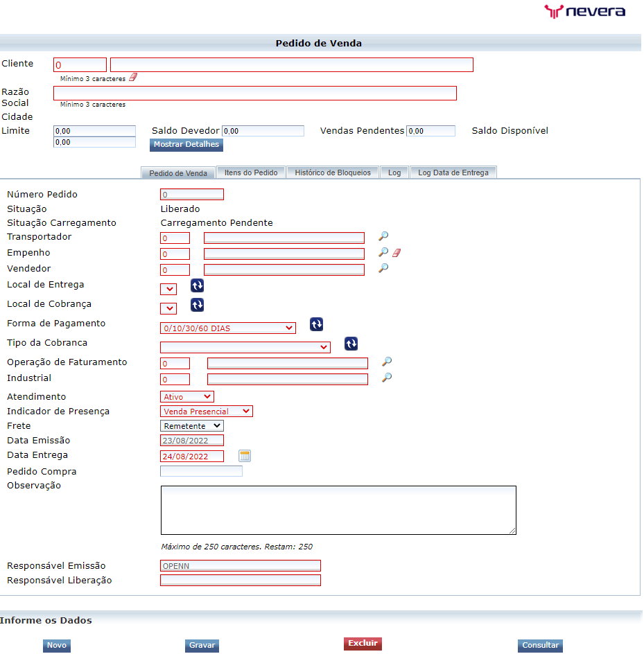This screenshot has width=644, height=654.
Task: Open the Industrial search lookup
Action: coord(387,378)
